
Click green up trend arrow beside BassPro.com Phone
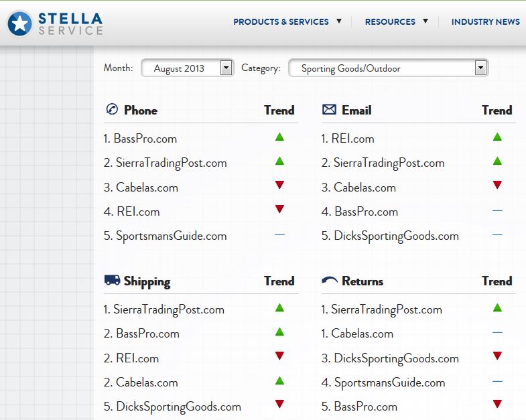point(279,137)
